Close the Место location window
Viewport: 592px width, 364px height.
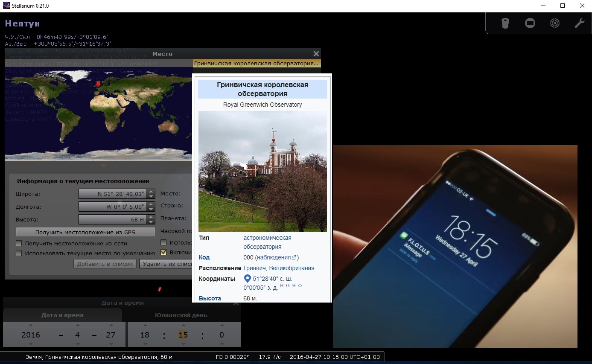316,54
